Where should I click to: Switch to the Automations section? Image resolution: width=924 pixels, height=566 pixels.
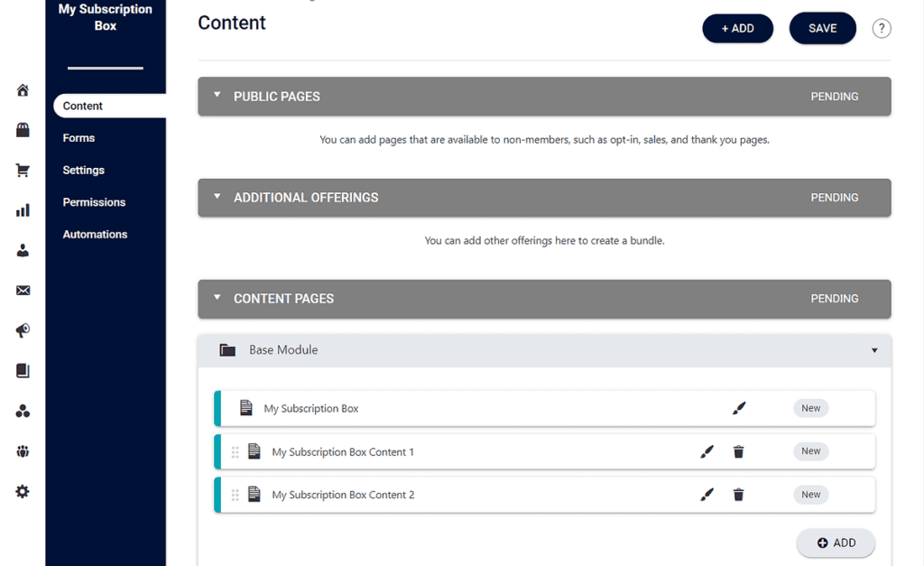[x=95, y=234]
